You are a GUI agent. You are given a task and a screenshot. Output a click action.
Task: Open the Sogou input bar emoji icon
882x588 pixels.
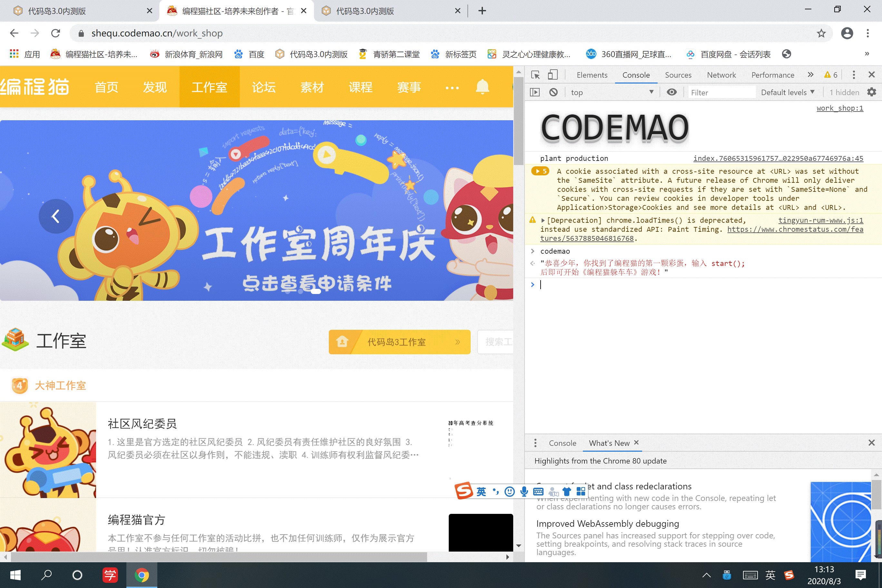(509, 491)
